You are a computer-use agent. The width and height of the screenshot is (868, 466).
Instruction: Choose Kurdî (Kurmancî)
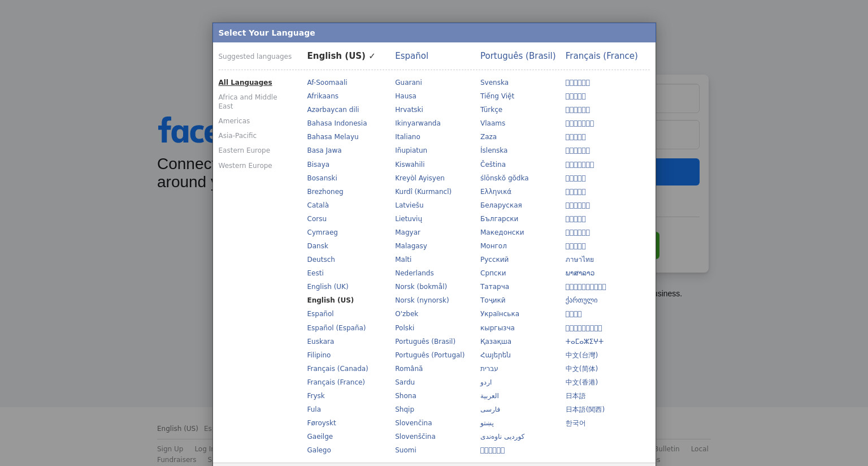423,192
